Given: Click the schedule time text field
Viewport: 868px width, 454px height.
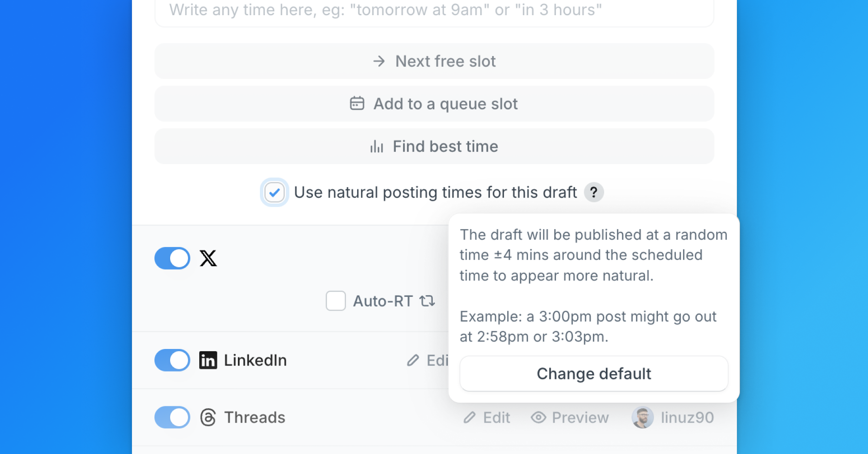Looking at the screenshot, I should 434,11.
